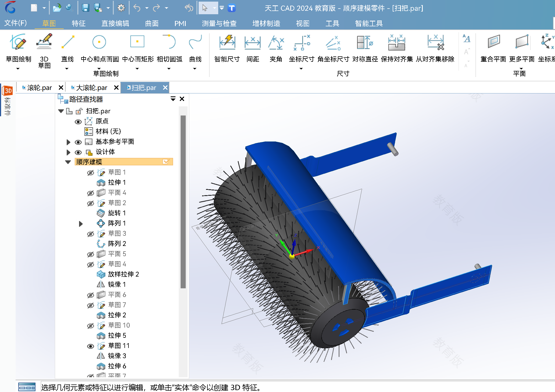The height and width of the screenshot is (392, 555).
Task: Open the 曲面 ribbon tab
Action: (x=152, y=23)
